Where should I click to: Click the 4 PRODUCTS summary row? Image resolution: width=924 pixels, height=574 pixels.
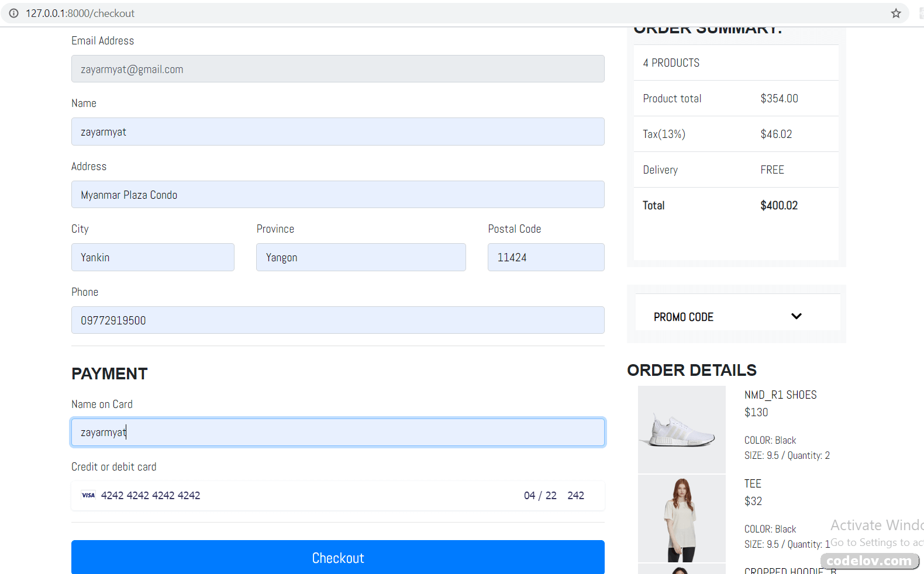click(x=736, y=63)
